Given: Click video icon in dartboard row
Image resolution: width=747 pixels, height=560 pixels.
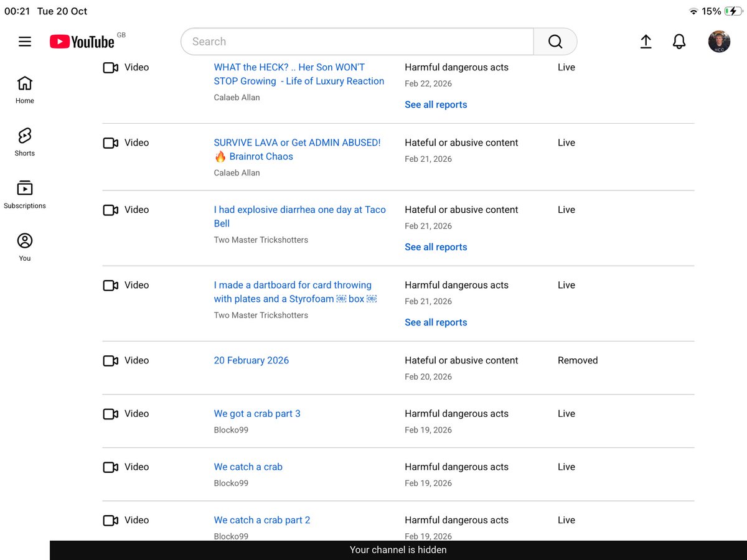Looking at the screenshot, I should (111, 286).
